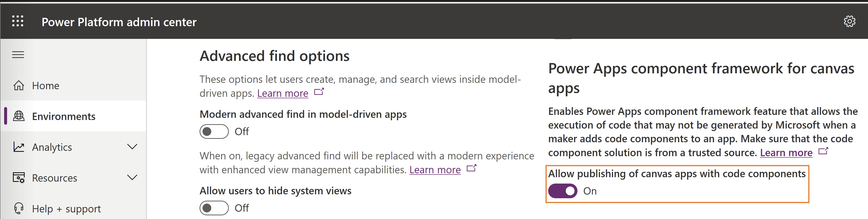The height and width of the screenshot is (219, 868).
Task: Select the Home icon in the sidebar
Action: (19, 85)
